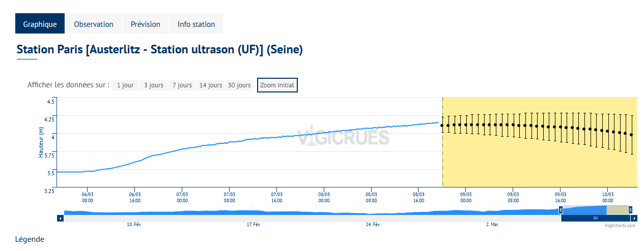Set the range to 30 jours
The image size is (644, 251).
pos(239,85)
